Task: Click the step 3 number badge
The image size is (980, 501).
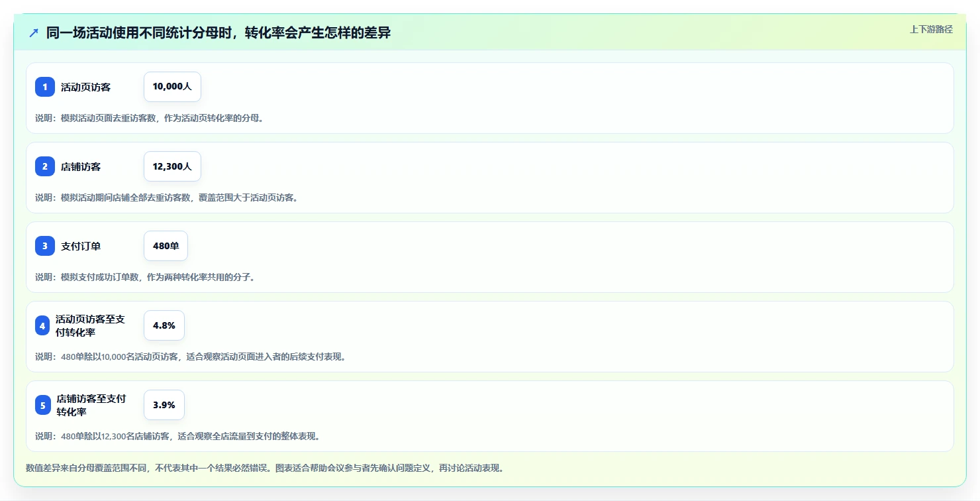Action: pos(45,246)
